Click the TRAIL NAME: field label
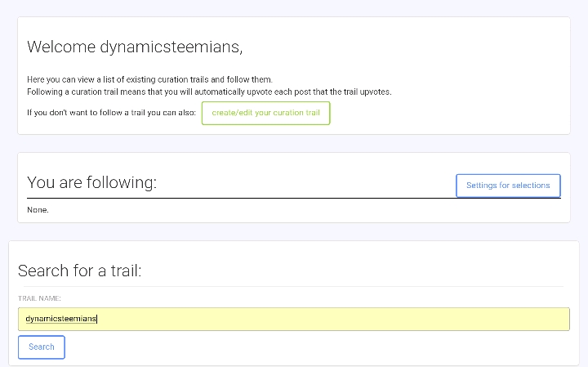The width and height of the screenshot is (588, 367). [x=39, y=298]
